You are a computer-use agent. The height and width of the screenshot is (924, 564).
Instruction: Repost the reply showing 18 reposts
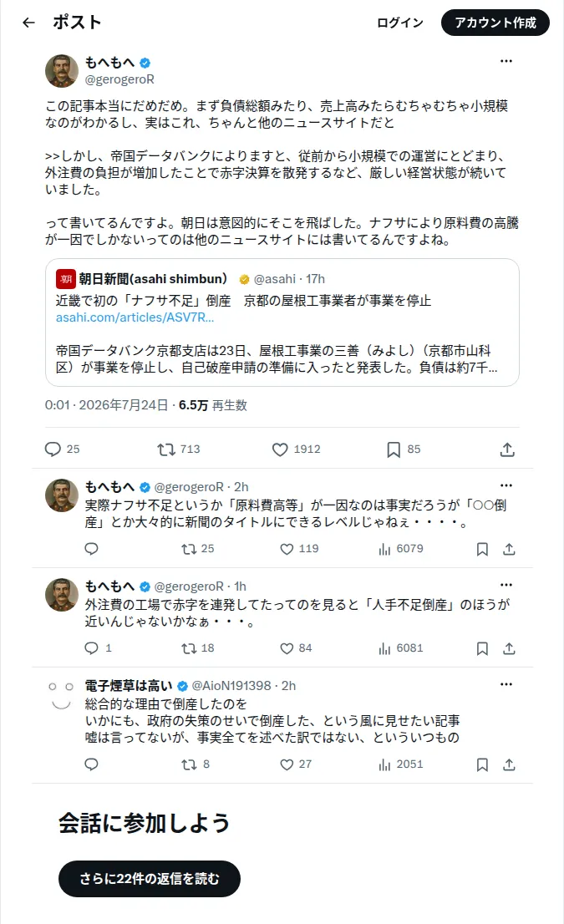click(x=197, y=648)
